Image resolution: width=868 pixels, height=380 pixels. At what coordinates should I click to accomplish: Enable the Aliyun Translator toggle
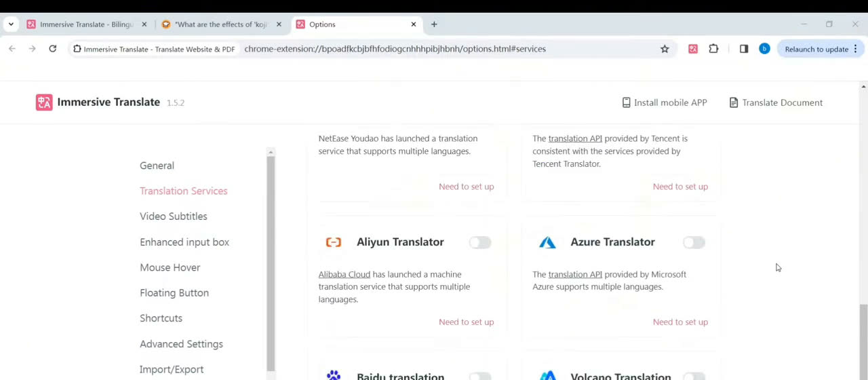pos(480,242)
